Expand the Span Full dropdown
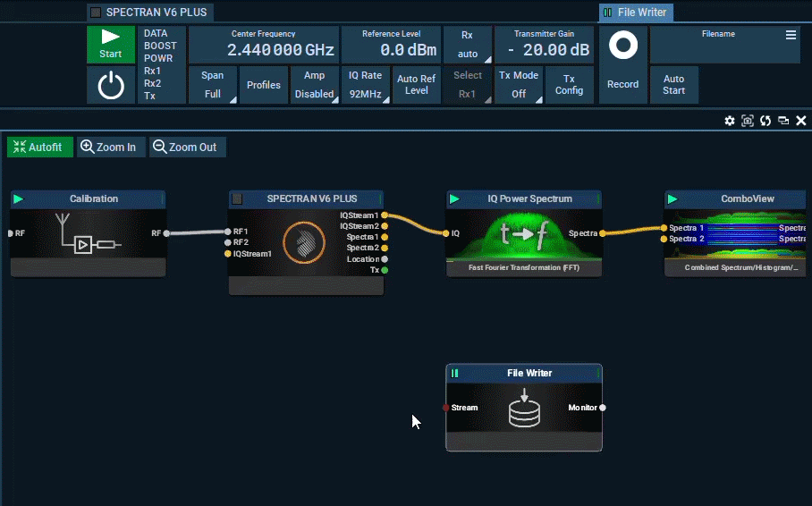This screenshot has width=812, height=506. click(x=213, y=85)
